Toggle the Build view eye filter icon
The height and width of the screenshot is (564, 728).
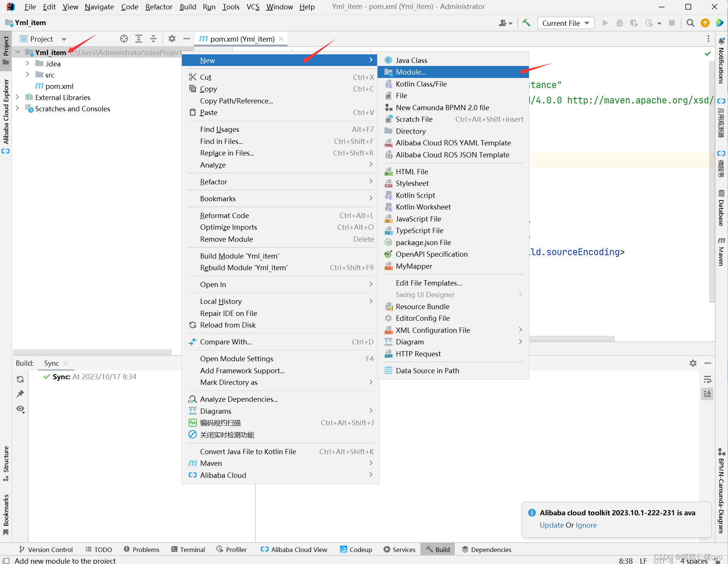click(x=20, y=409)
